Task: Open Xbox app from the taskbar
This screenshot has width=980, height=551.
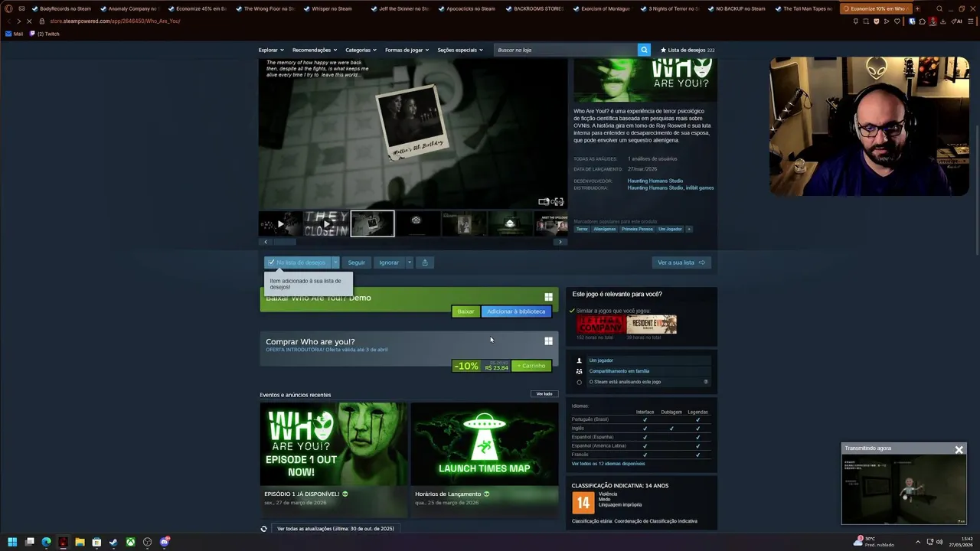Action: 130,542
